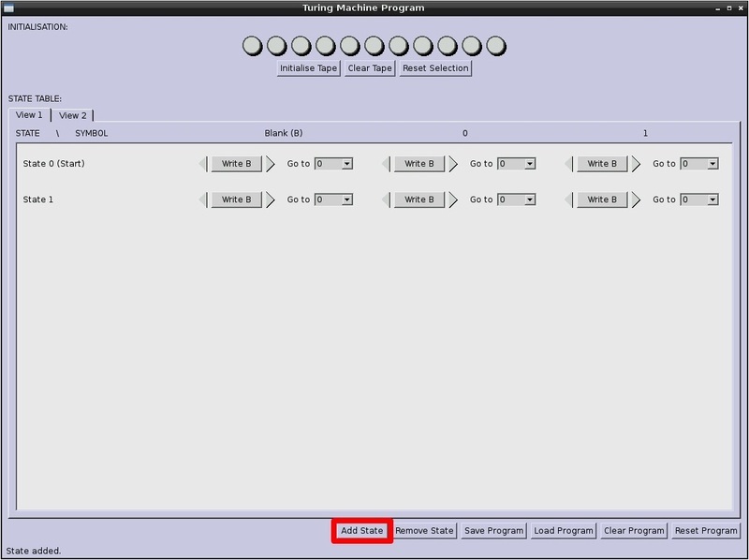The image size is (749, 560).
Task: Click the Save Program button
Action: click(x=493, y=531)
